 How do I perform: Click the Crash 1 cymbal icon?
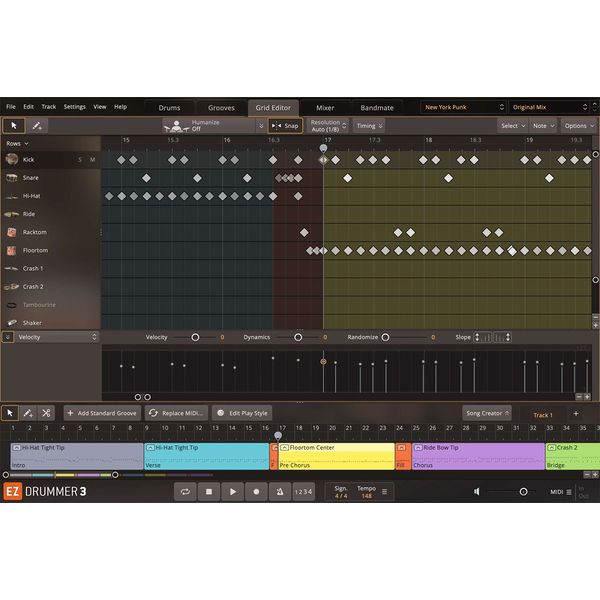pyautogui.click(x=11, y=269)
